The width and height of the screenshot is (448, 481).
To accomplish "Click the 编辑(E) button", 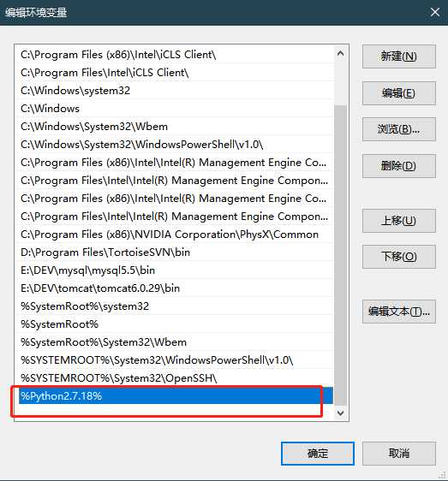I will [x=399, y=93].
